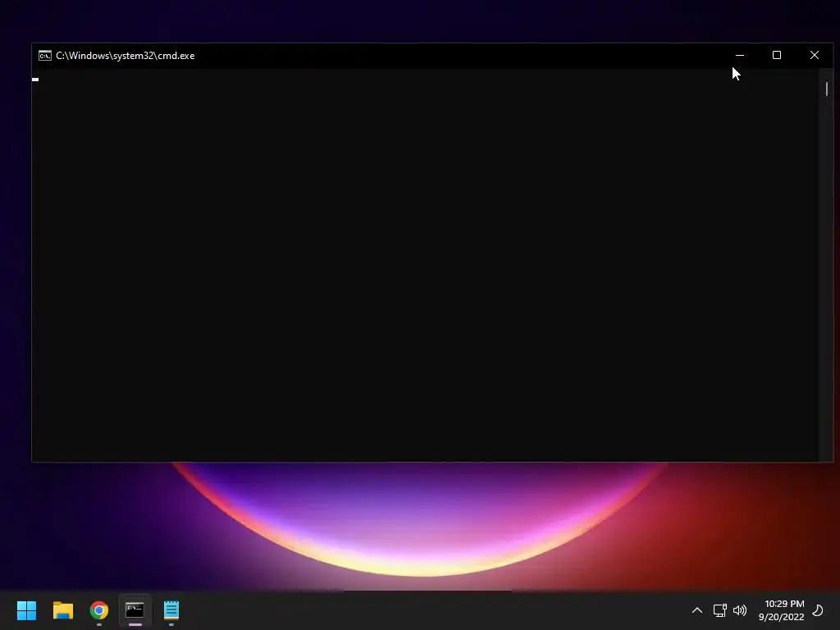
Task: Select the Command Prompt taskbar icon
Action: [135, 610]
